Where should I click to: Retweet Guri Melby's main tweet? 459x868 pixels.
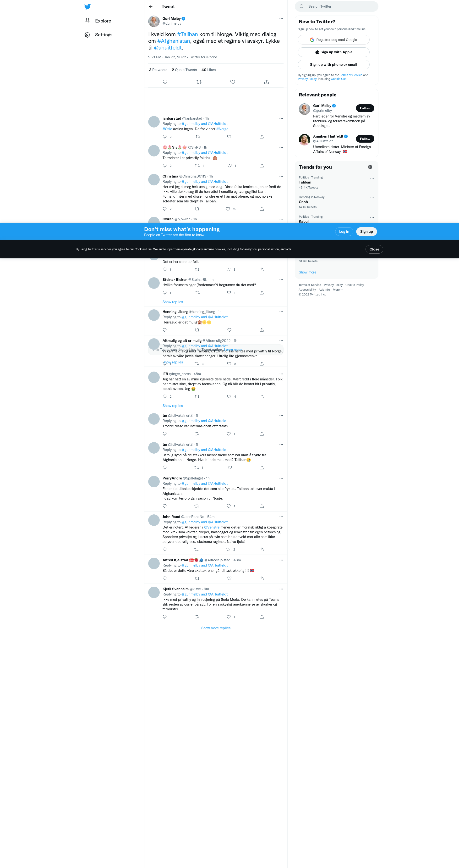click(199, 82)
